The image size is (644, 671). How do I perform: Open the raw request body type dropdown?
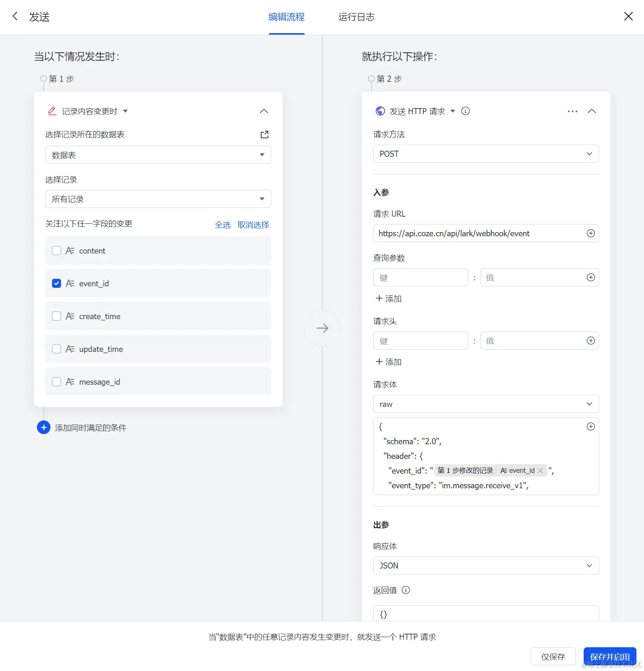click(486, 404)
